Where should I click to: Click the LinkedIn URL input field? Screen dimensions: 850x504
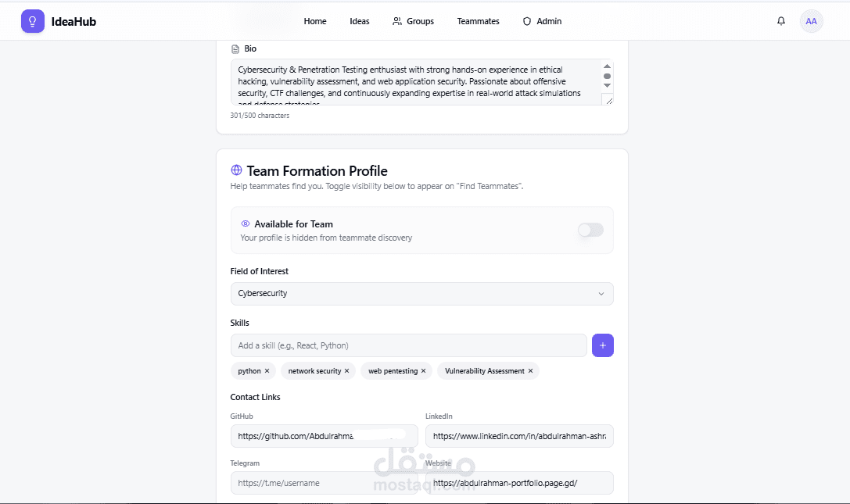tap(519, 436)
